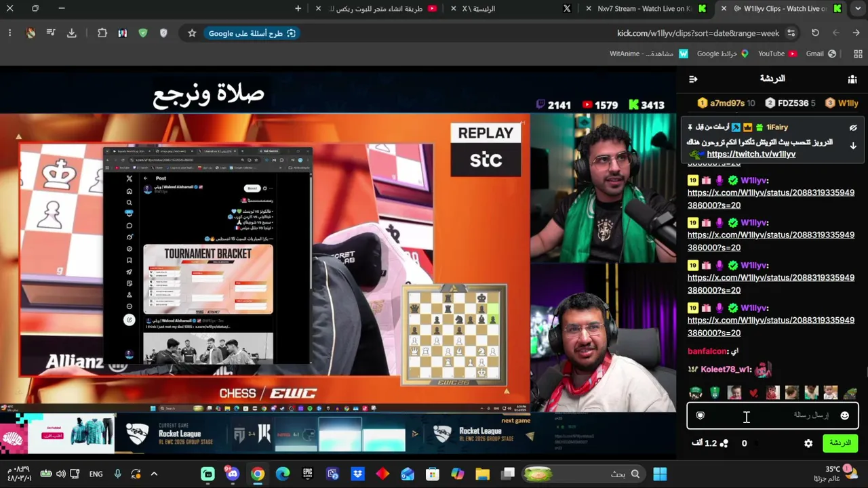
Task: Close the W1llyv Clips tab
Action: tap(724, 9)
